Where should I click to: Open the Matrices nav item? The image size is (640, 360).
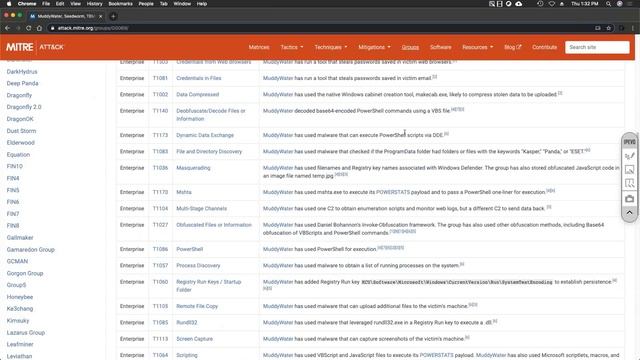tap(259, 47)
